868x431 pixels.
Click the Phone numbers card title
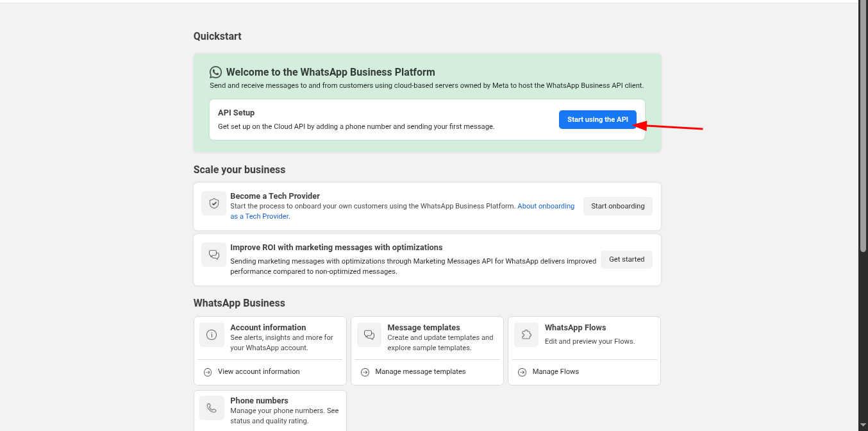259,401
